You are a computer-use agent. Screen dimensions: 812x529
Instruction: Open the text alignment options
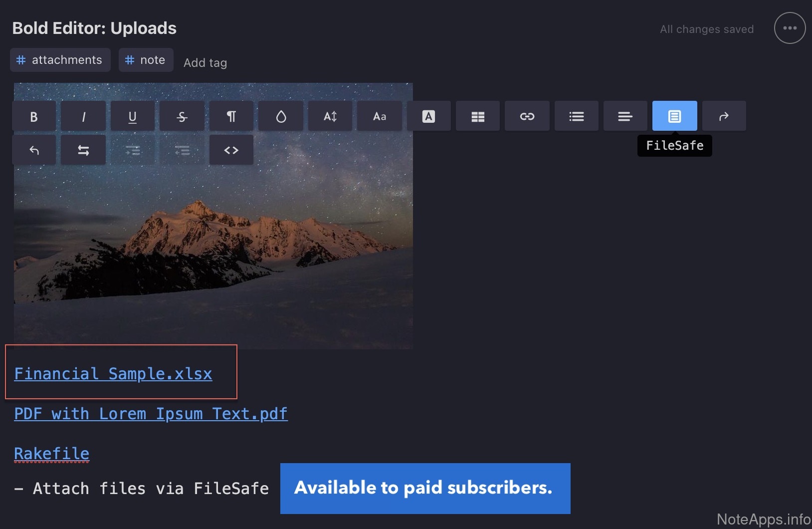[x=625, y=116]
